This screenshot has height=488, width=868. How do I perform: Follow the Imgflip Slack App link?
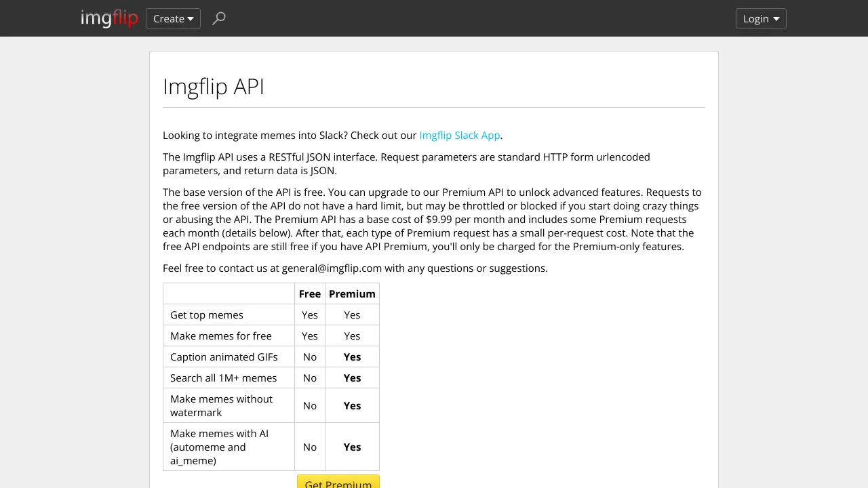460,135
